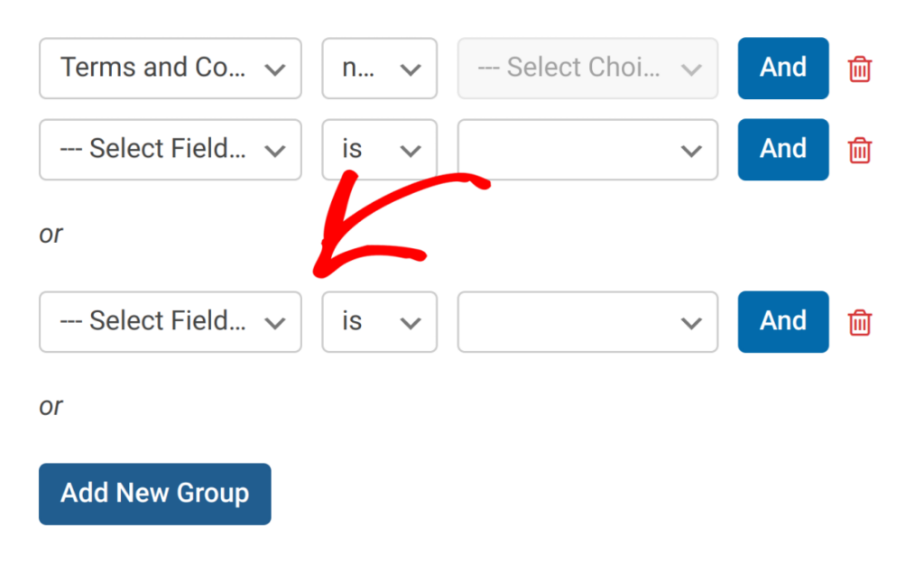Expand the 'is' operator dropdown in row two
The image size is (924, 563).
pos(379,150)
